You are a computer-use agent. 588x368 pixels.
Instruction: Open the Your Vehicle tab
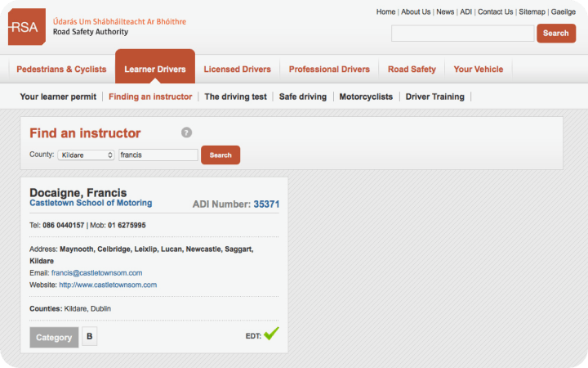coord(479,69)
